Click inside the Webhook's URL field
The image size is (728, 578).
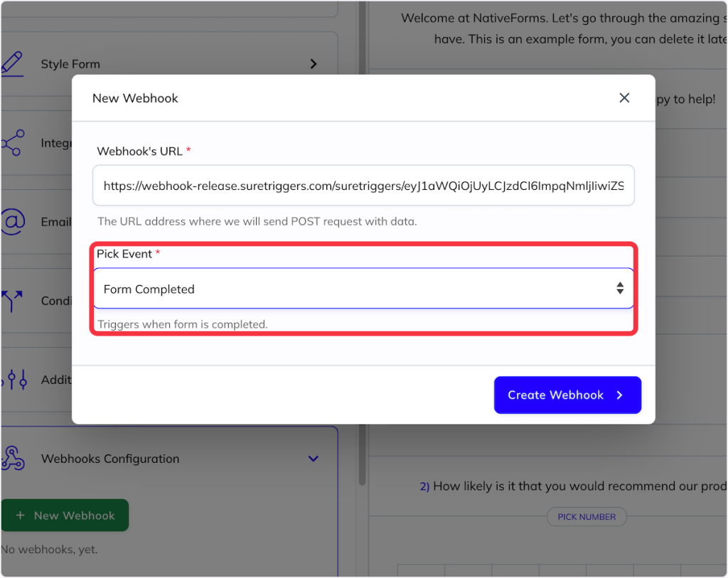(x=363, y=186)
